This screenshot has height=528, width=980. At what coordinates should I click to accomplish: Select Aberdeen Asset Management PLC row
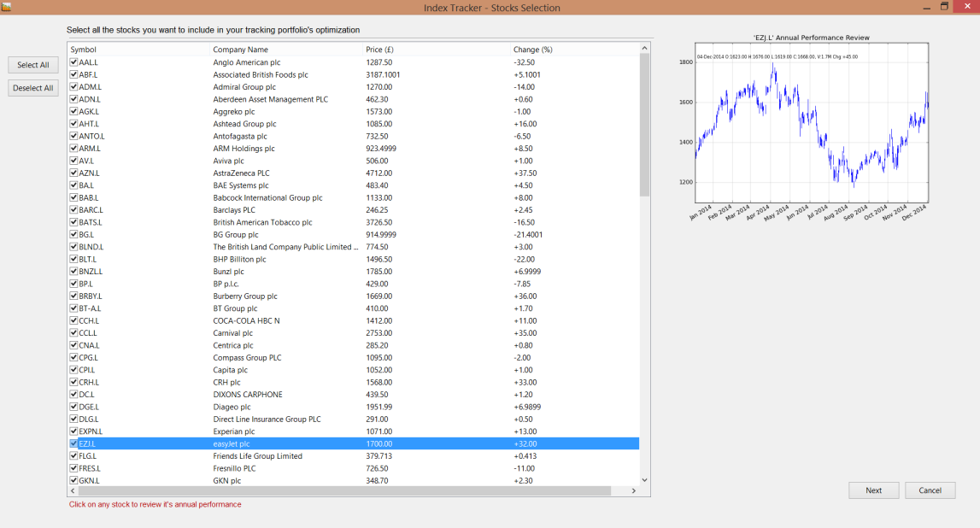pos(354,99)
